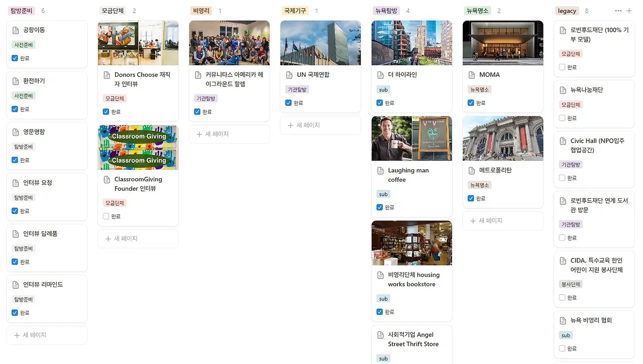The height and width of the screenshot is (364, 643).
Task: Click the page icon next to 메트로폴리탄
Action: 471,171
